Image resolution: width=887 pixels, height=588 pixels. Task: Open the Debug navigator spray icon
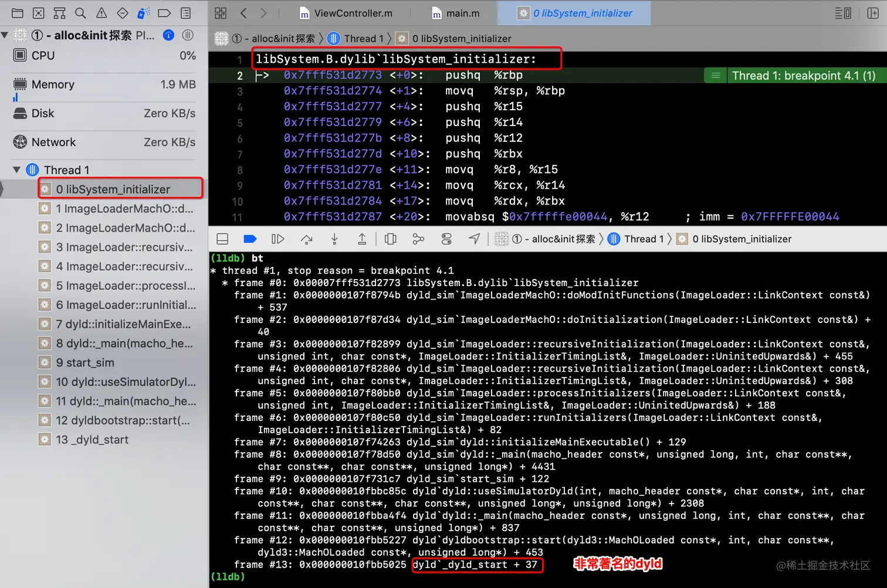tap(143, 13)
